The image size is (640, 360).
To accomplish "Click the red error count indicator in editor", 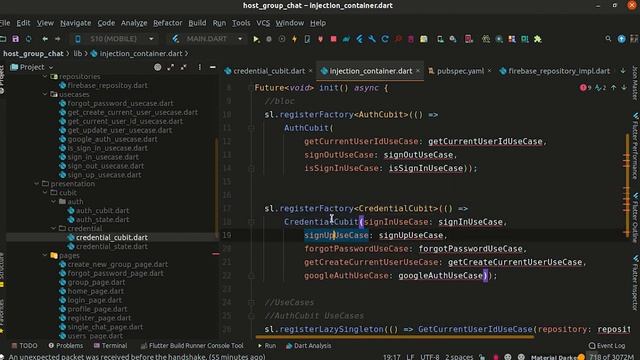I will pyautogui.click(x=585, y=88).
